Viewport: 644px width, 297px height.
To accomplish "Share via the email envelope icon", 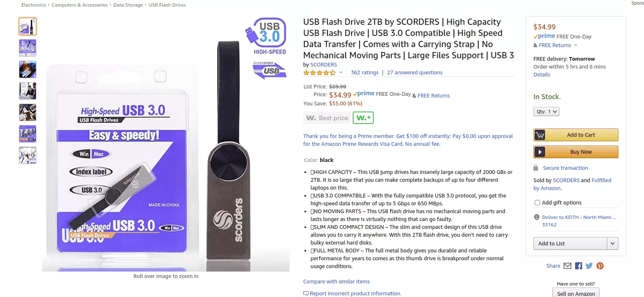I will (567, 266).
